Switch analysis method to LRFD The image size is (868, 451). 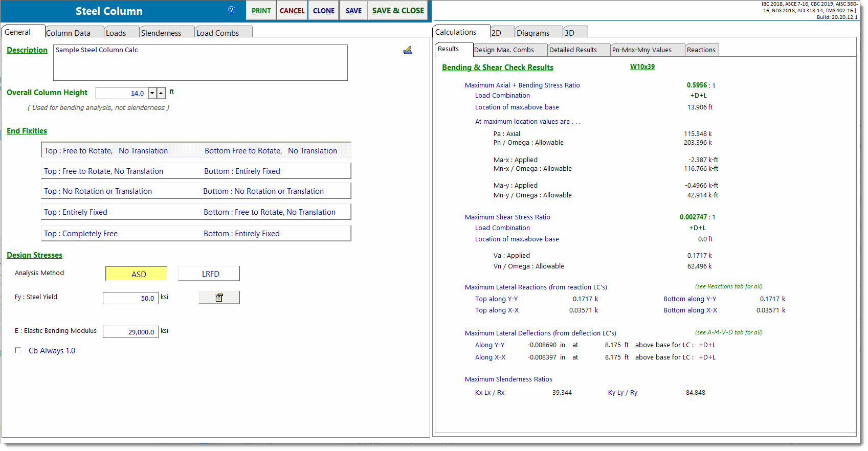[x=209, y=274]
